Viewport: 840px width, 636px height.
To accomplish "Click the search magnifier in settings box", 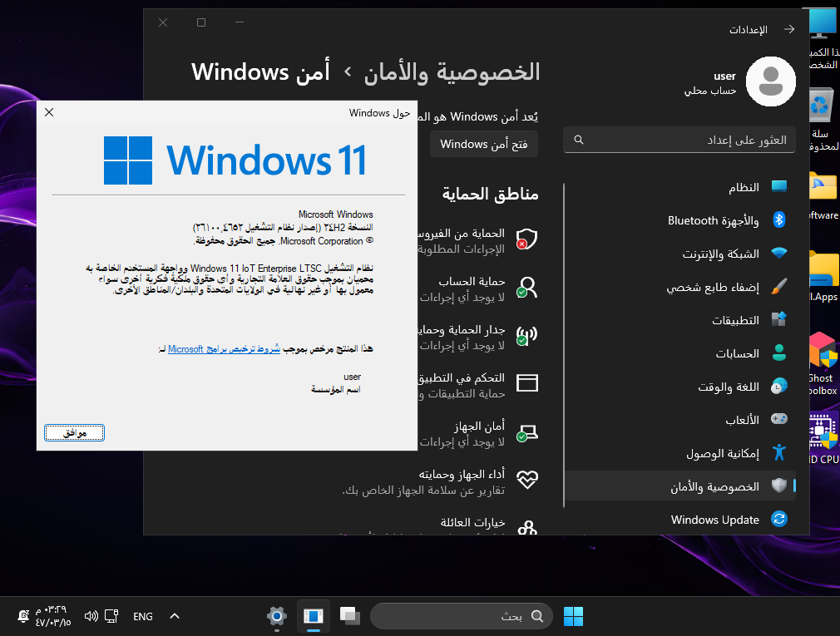I will click(x=579, y=140).
